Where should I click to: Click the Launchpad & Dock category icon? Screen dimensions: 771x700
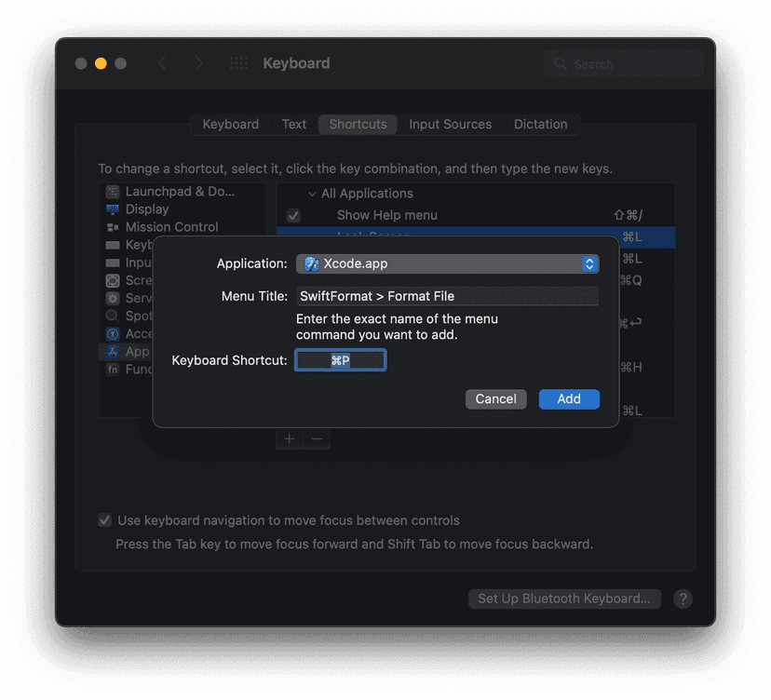click(x=113, y=192)
